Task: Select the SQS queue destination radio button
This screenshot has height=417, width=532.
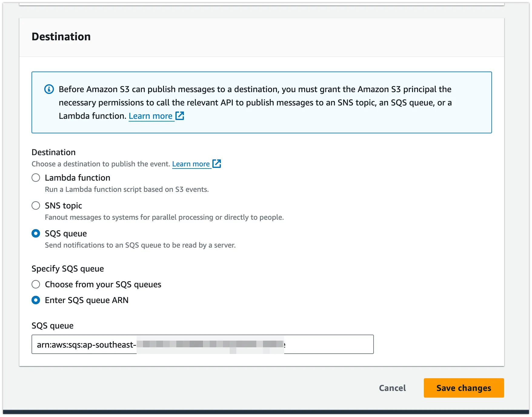Action: pyautogui.click(x=36, y=233)
